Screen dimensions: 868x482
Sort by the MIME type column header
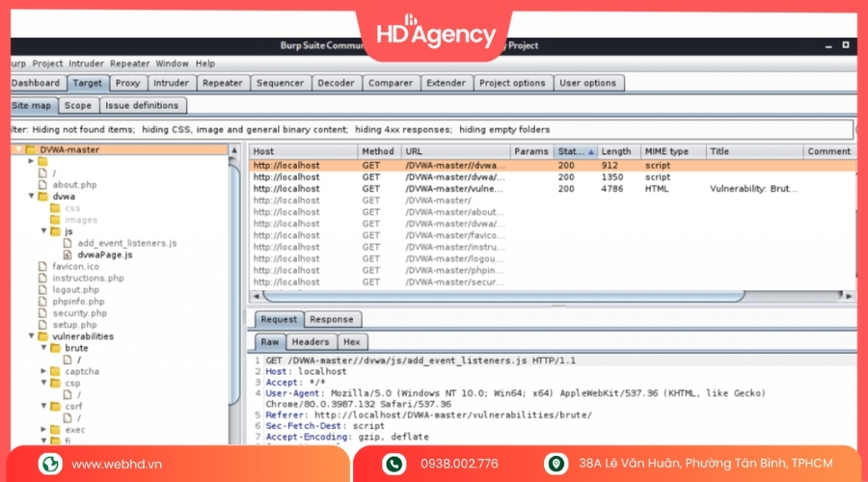pos(672,151)
